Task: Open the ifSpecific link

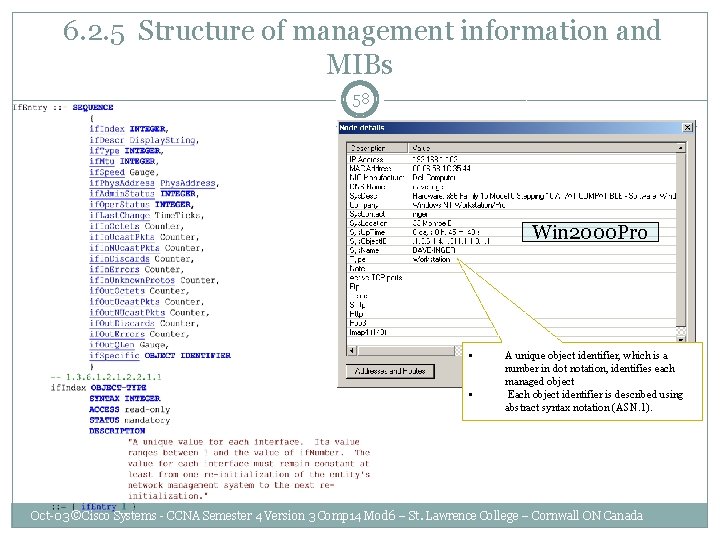Action: click(x=114, y=356)
